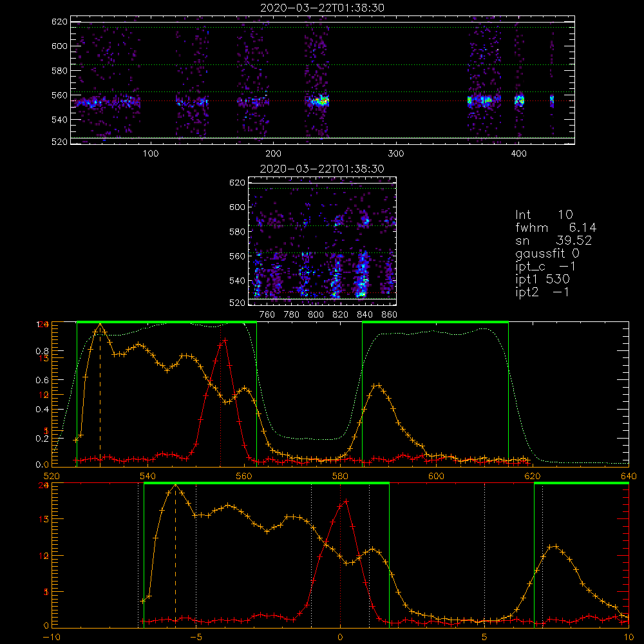This screenshot has height=644, width=644.
Task: Click narrow emission blob near x=427 in top spectrogram
Action: tap(552, 100)
